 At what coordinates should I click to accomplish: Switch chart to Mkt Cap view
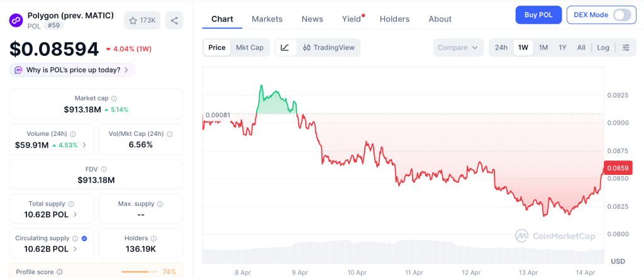(x=250, y=48)
